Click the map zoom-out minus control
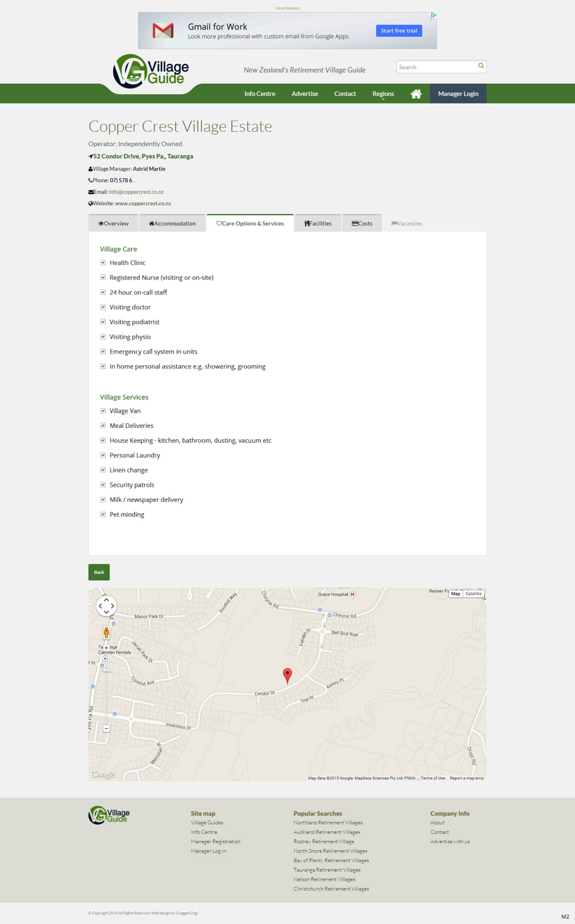575x924 pixels. point(106,729)
